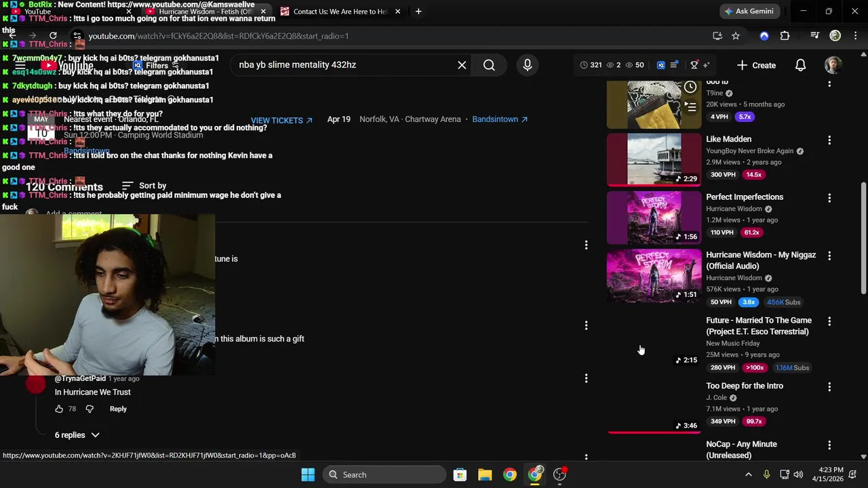Open options for Perfect Imperfections video
The image size is (868, 488).
[829, 198]
